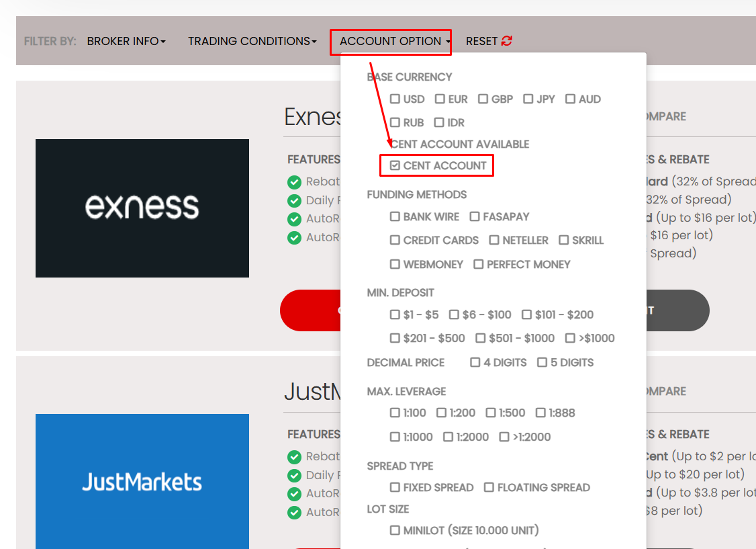This screenshot has width=756, height=549.
Task: Check the EUR base currency box
Action: click(x=440, y=99)
